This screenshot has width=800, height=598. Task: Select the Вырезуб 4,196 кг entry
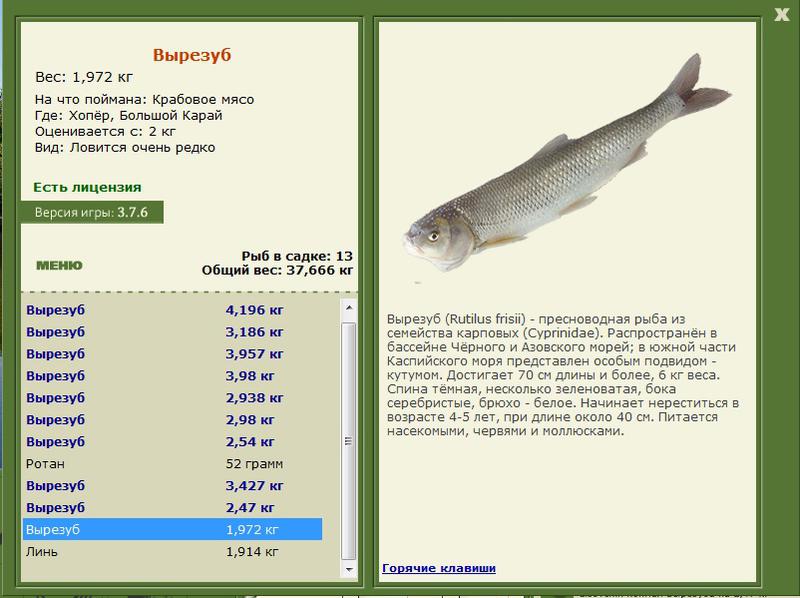point(172,310)
